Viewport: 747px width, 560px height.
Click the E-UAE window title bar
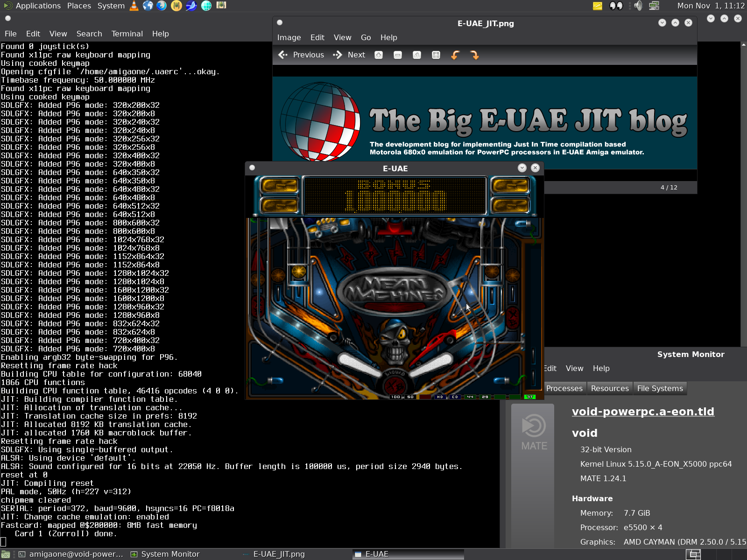pyautogui.click(x=395, y=168)
